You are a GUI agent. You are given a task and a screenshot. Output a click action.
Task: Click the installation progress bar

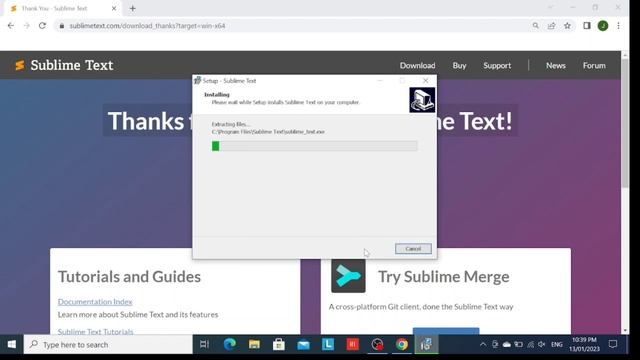click(x=315, y=146)
